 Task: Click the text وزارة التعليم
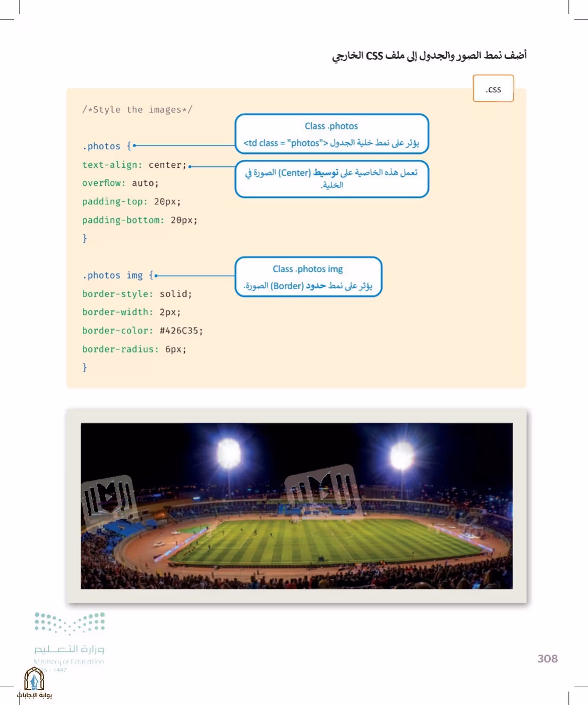tap(69, 649)
